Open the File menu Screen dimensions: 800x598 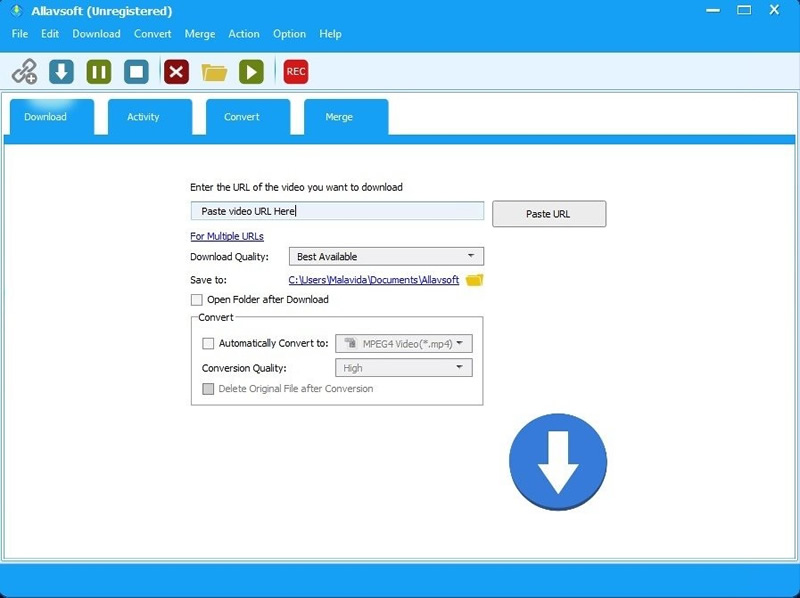point(20,34)
